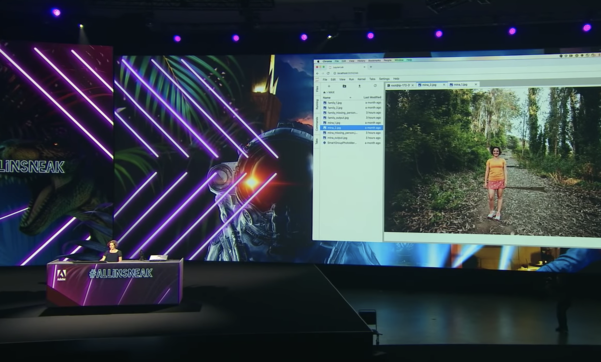
Task: Click the home folder breadcrumb icon
Action: (x=325, y=92)
